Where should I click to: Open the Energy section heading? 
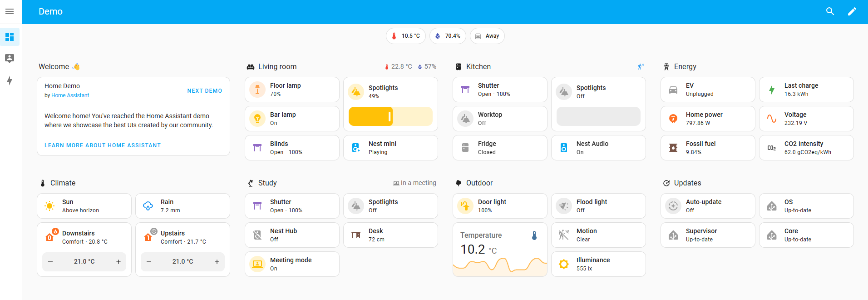tap(685, 66)
